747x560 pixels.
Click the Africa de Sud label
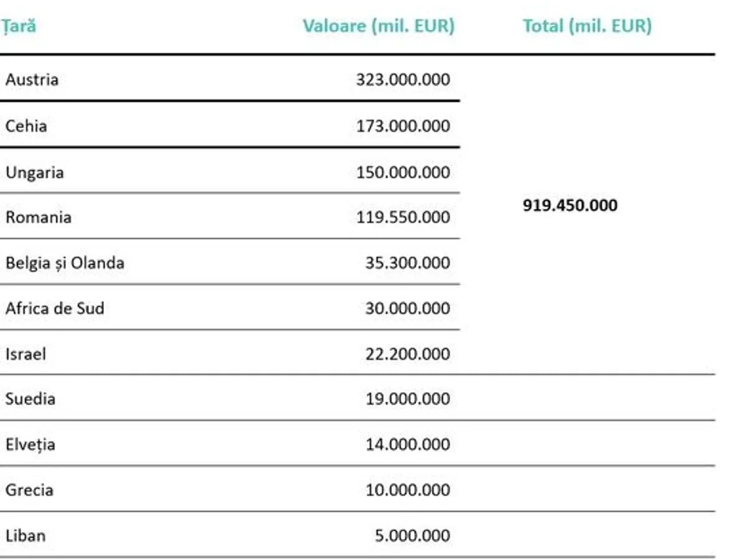tap(55, 308)
